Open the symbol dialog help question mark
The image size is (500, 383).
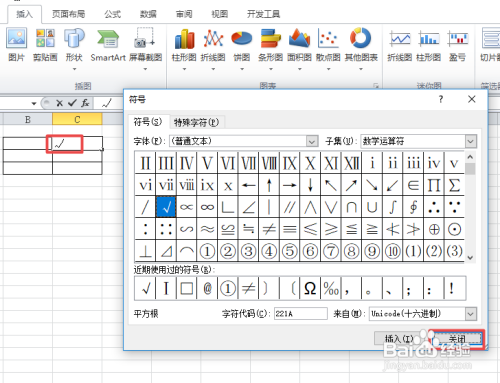pyautogui.click(x=441, y=99)
